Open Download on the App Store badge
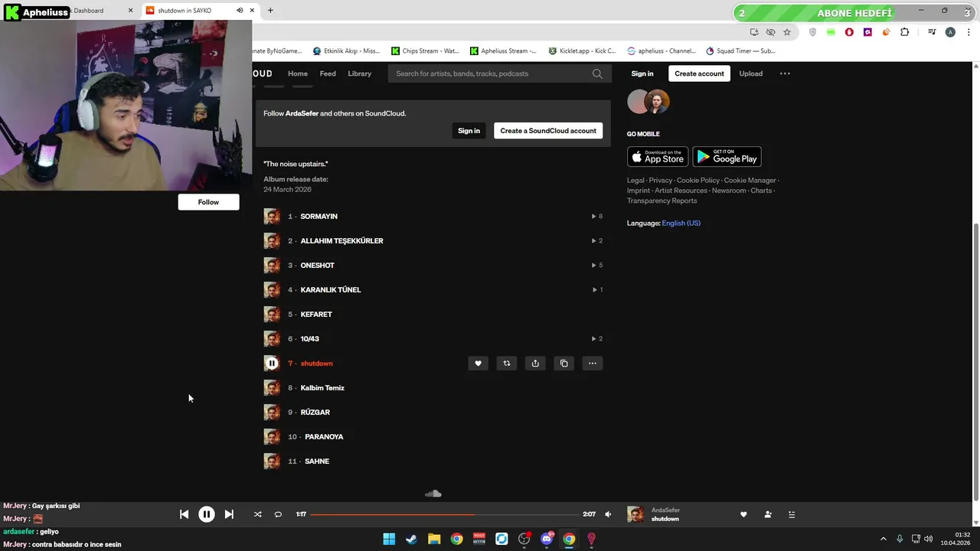980x551 pixels. pos(658,157)
